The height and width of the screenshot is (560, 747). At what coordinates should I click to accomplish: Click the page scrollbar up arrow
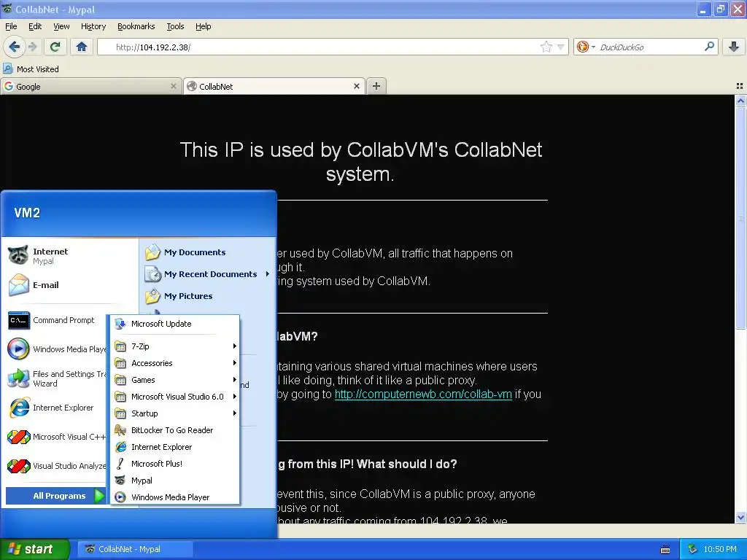click(x=740, y=101)
